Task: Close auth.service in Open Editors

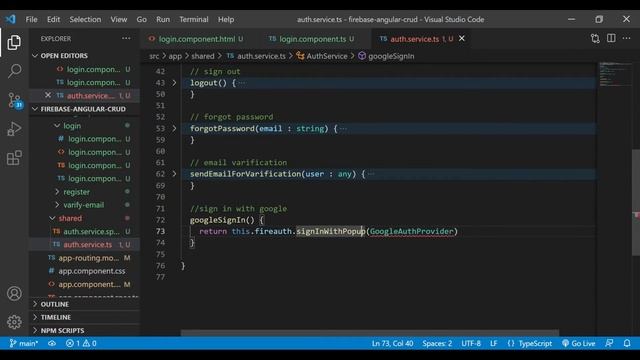Action: (x=48, y=95)
